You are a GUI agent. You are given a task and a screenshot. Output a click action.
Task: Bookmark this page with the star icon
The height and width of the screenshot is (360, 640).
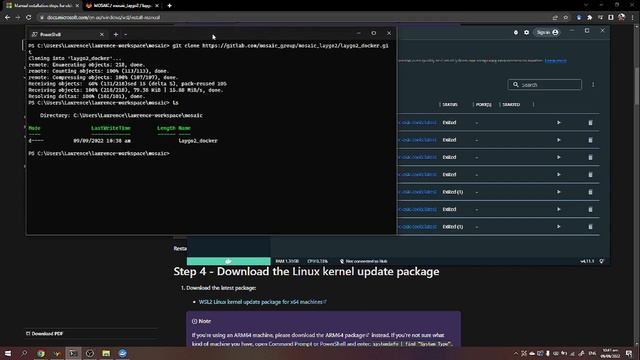pyautogui.click(x=566, y=18)
